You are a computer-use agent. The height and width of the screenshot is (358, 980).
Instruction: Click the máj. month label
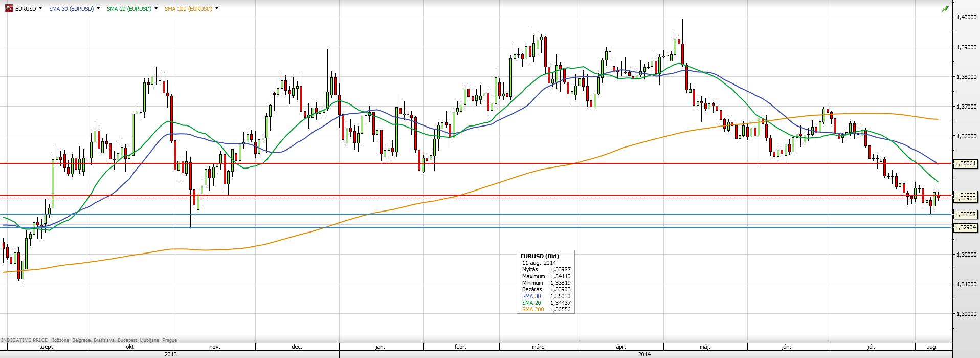click(x=705, y=347)
